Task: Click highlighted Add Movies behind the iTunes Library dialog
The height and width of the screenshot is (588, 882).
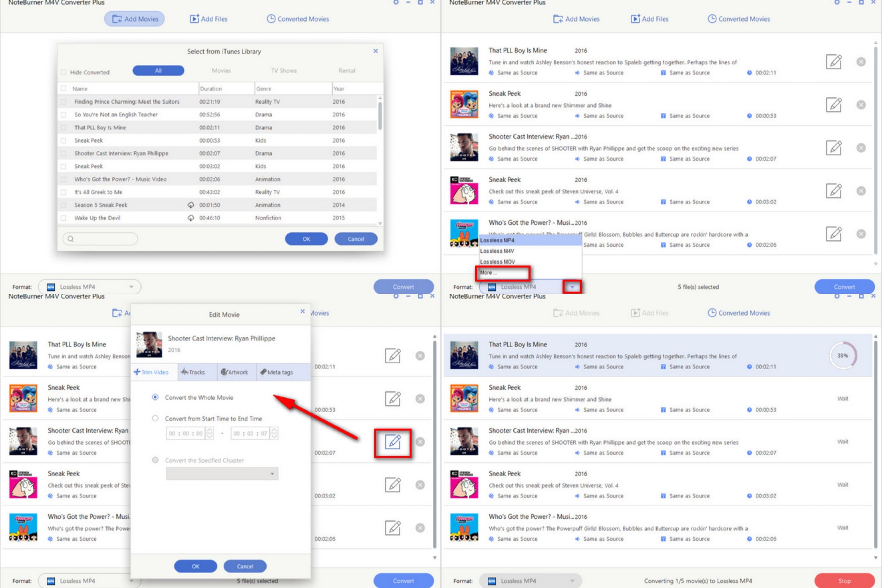Action: click(x=134, y=19)
